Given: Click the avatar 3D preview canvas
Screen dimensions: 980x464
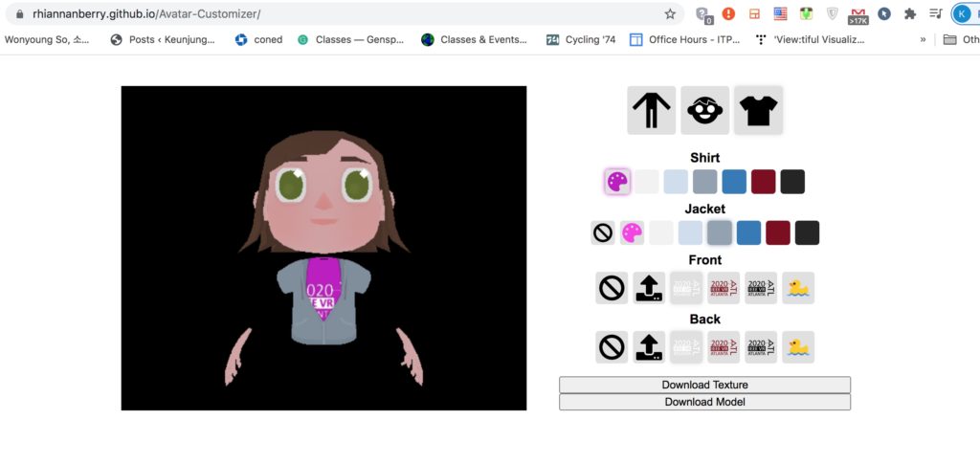Looking at the screenshot, I should (323, 248).
